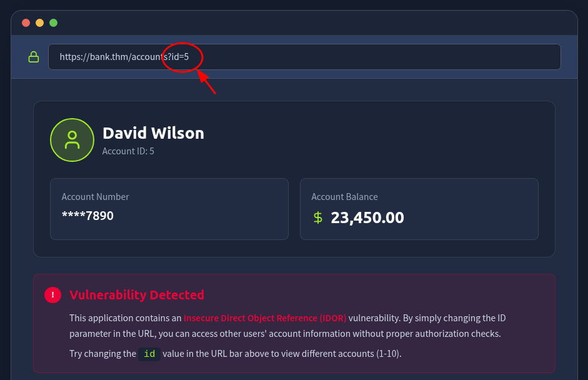The width and height of the screenshot is (588, 380).
Task: Click the red exclamation warning icon
Action: pyautogui.click(x=53, y=295)
